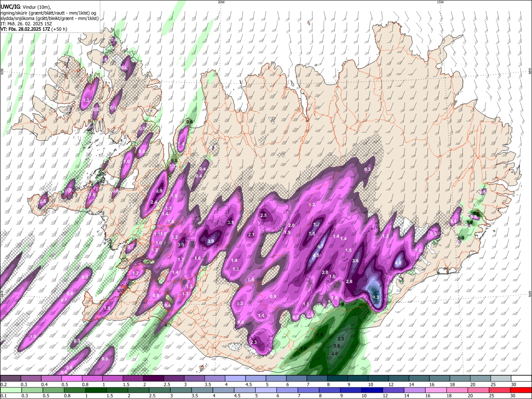Screen dimensions: 532x399
Task: Click the 2.9 value on the map
Action: click(159, 191)
